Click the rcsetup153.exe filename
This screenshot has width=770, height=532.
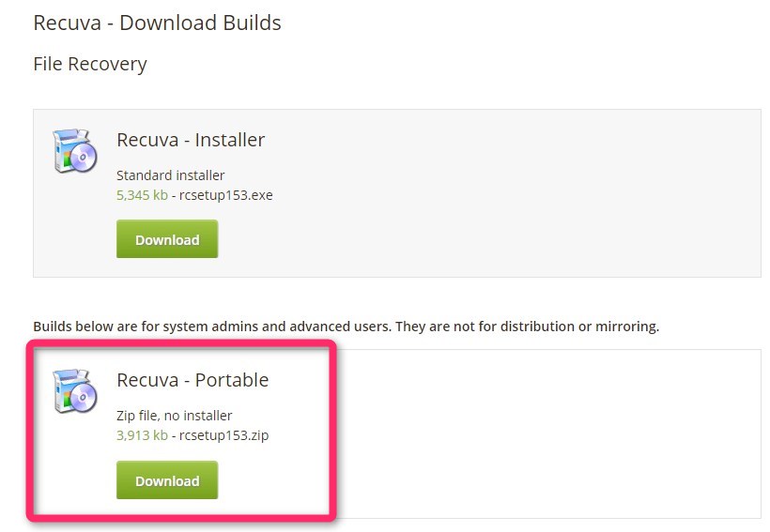(x=226, y=195)
